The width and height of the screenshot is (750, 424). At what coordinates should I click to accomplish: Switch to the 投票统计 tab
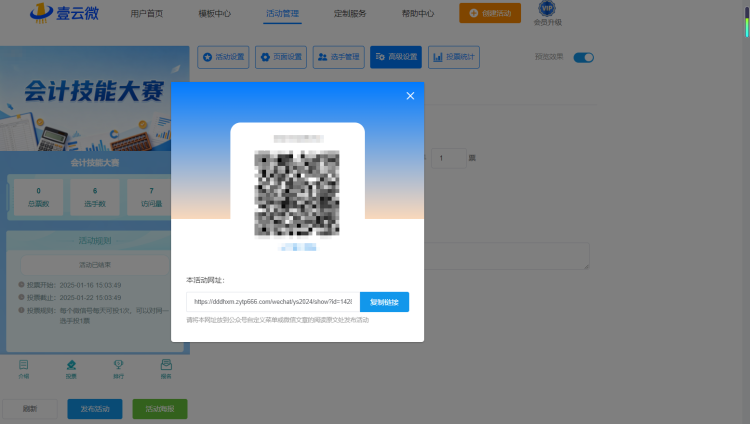[454, 57]
